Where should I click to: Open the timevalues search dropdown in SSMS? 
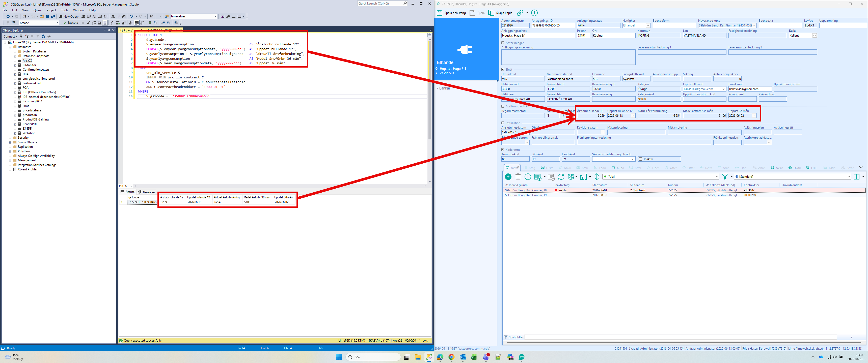pos(215,16)
